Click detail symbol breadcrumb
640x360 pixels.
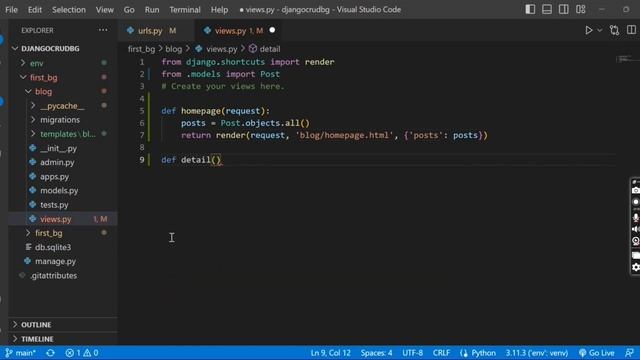(270, 49)
